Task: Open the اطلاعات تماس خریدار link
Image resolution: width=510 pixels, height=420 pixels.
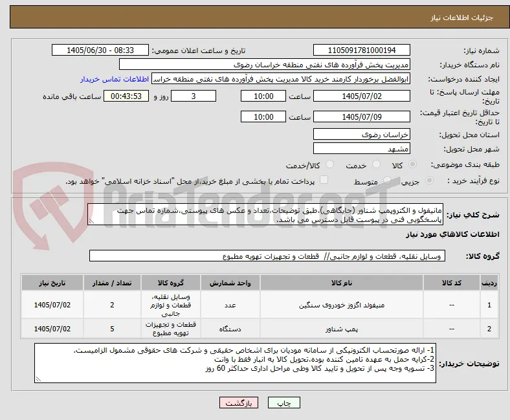Action: pos(115,79)
